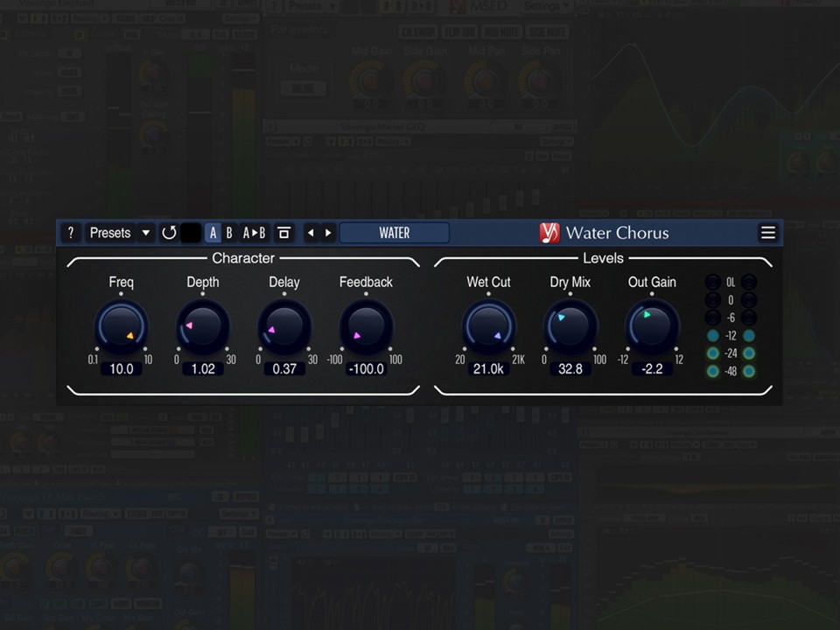Click the Voxengo logo icon
840x630 pixels.
coord(549,233)
